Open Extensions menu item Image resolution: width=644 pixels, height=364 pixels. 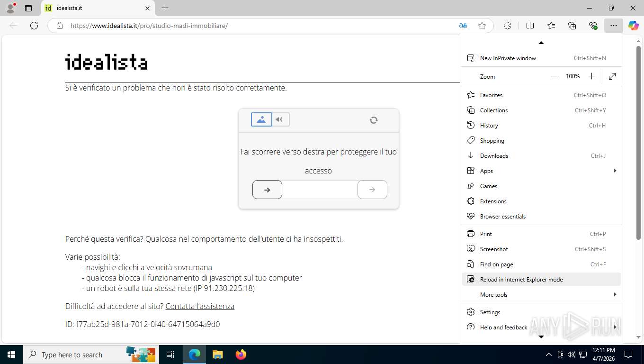pyautogui.click(x=541, y=201)
